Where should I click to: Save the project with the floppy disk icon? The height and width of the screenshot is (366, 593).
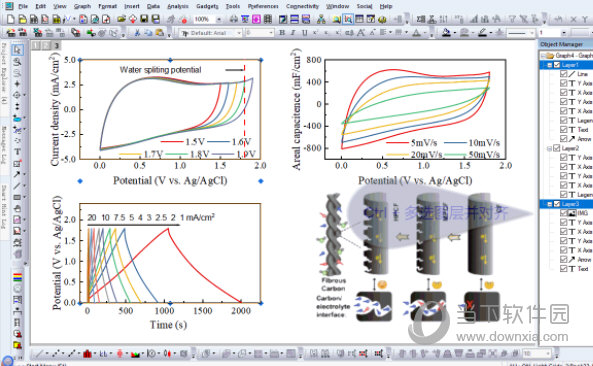click(144, 19)
